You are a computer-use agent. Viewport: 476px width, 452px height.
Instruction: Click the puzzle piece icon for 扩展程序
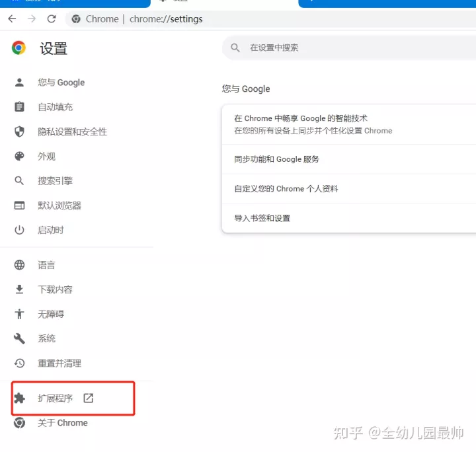click(19, 398)
